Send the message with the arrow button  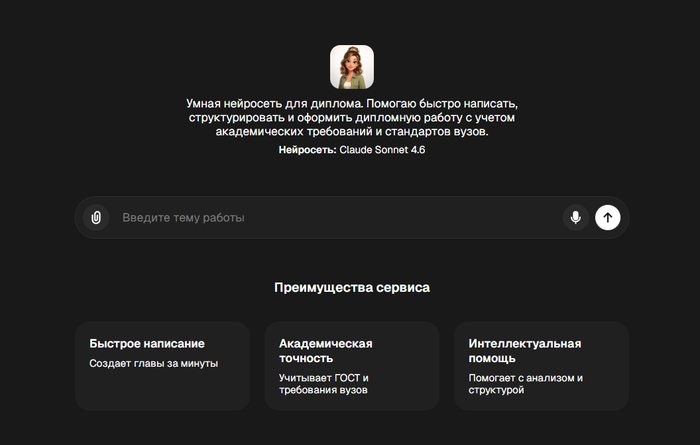point(608,217)
